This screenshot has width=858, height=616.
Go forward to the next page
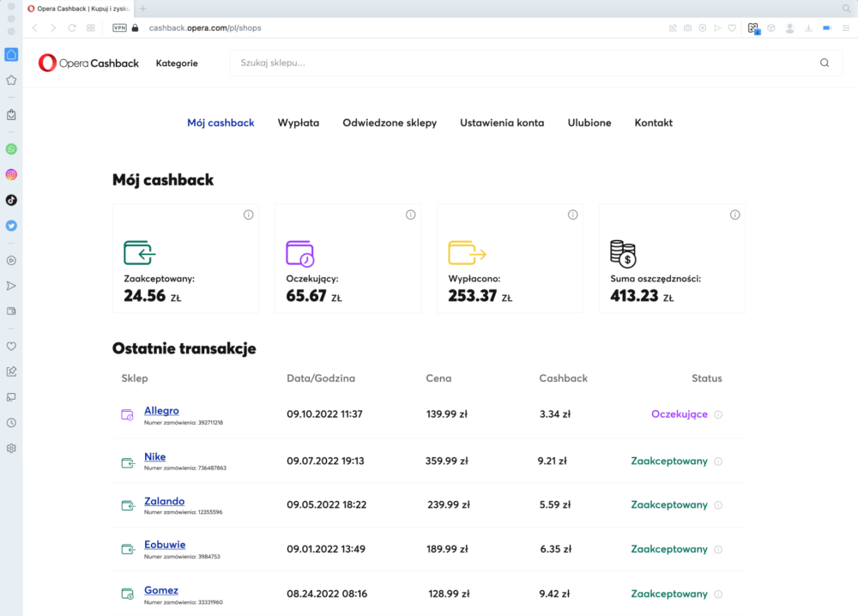point(53,28)
